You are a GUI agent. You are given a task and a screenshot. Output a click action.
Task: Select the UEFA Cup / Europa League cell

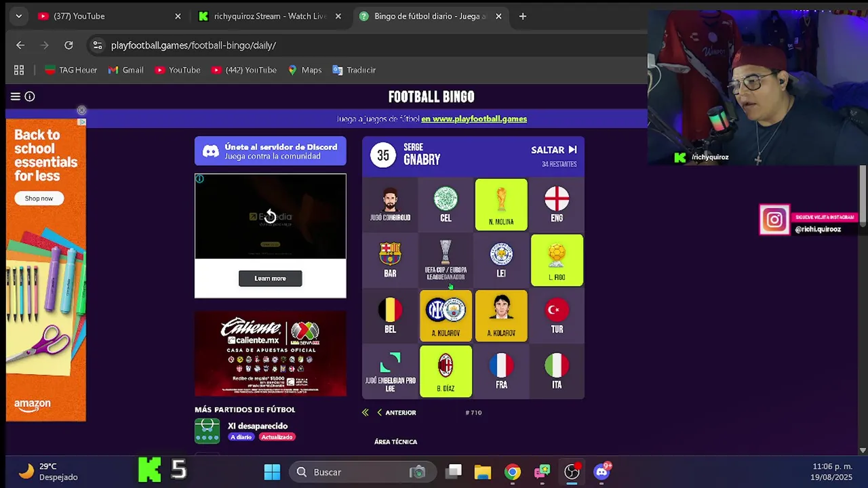pyautogui.click(x=446, y=260)
